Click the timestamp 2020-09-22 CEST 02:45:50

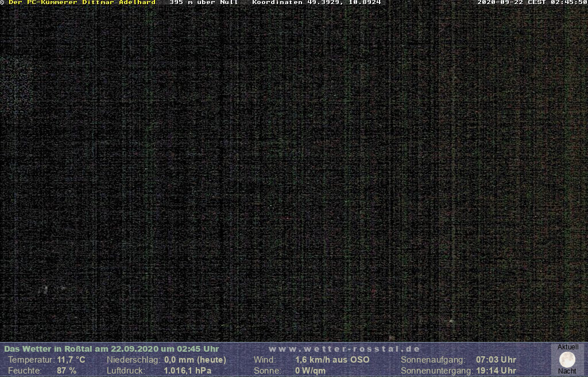pyautogui.click(x=532, y=2)
